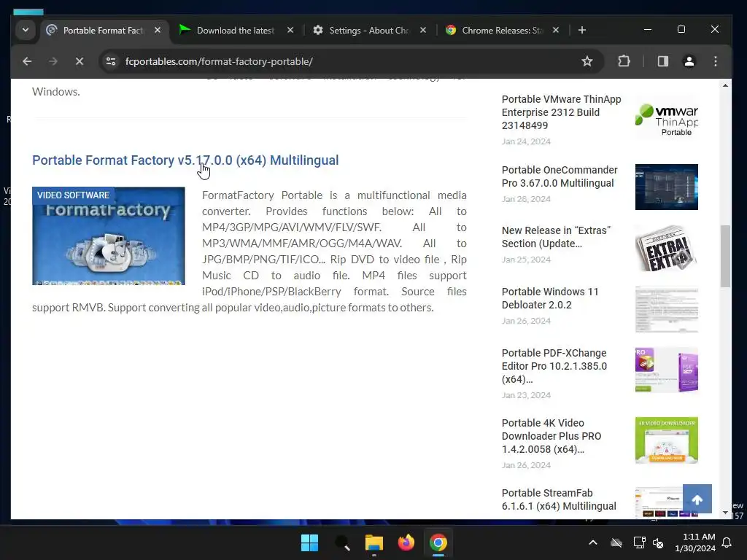Click the cloud sync tray icon
Image resolution: width=747 pixels, height=560 pixels.
(616, 542)
